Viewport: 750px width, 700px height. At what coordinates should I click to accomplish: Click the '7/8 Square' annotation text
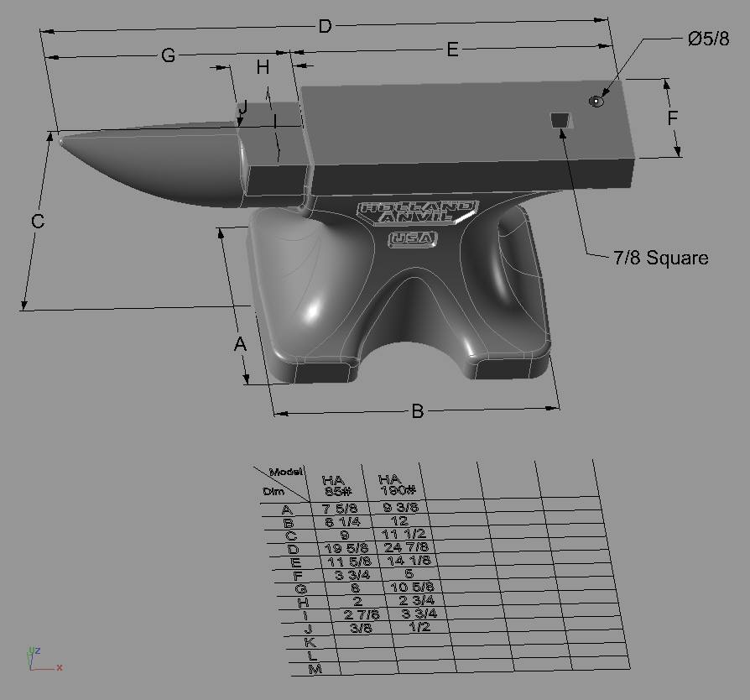[660, 258]
